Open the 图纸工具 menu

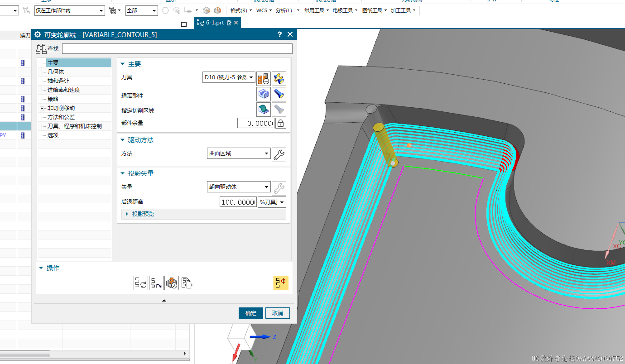[374, 10]
